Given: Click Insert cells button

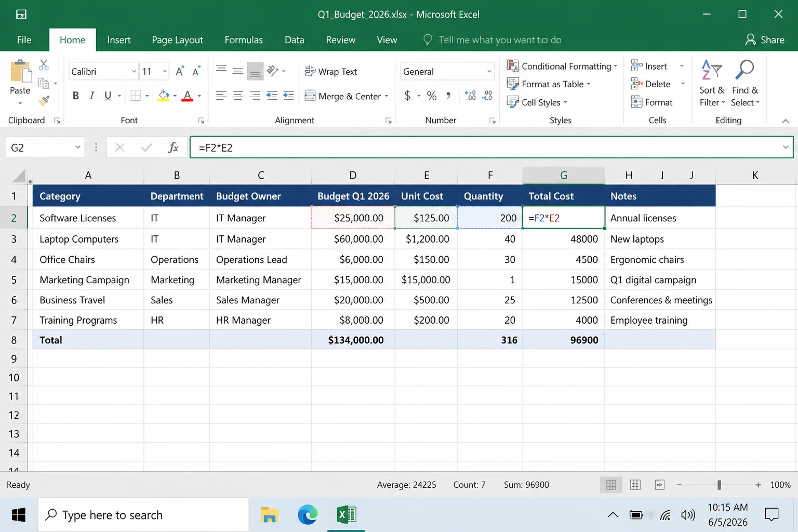Looking at the screenshot, I should coord(649,66).
